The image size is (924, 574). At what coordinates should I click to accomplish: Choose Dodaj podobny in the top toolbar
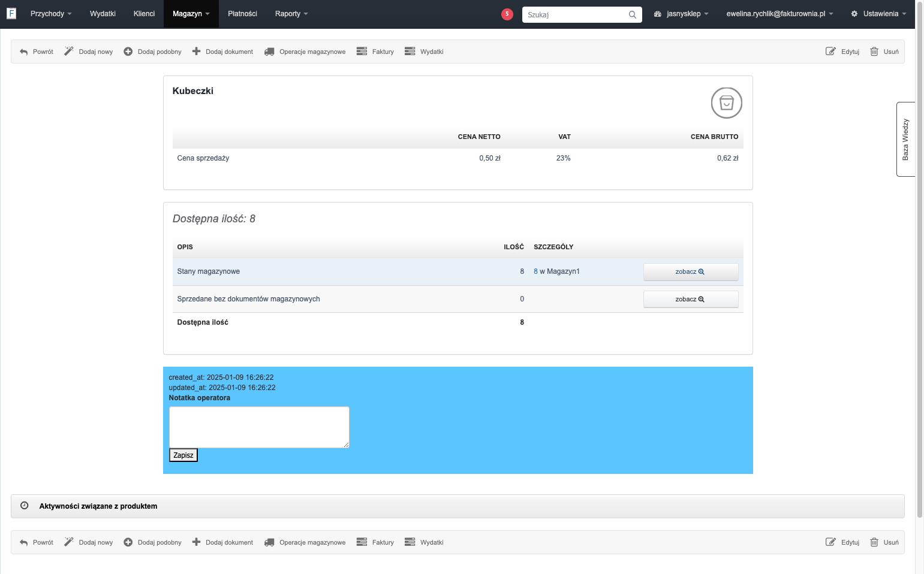pyautogui.click(x=152, y=52)
